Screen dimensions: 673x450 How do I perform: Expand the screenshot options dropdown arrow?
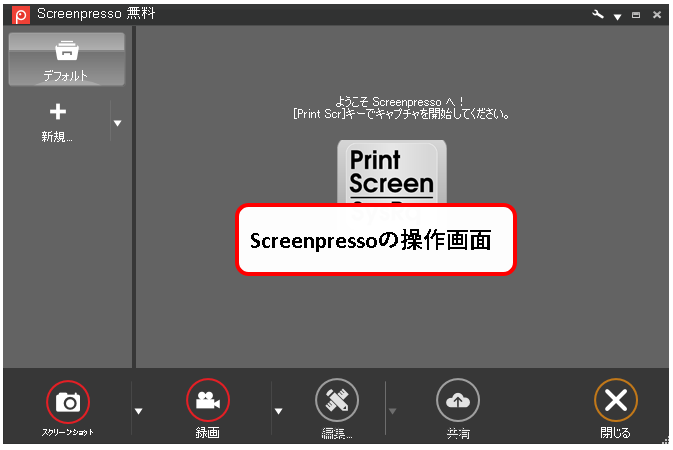pyautogui.click(x=138, y=411)
